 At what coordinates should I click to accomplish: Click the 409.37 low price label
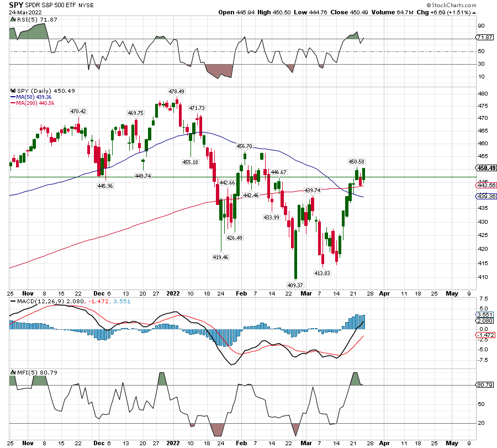click(295, 285)
